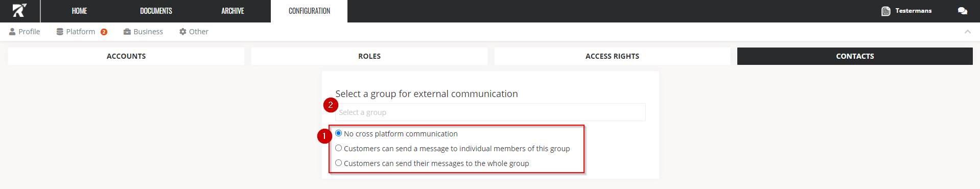Click the Profile person icon
980x189 pixels.
[x=12, y=32]
